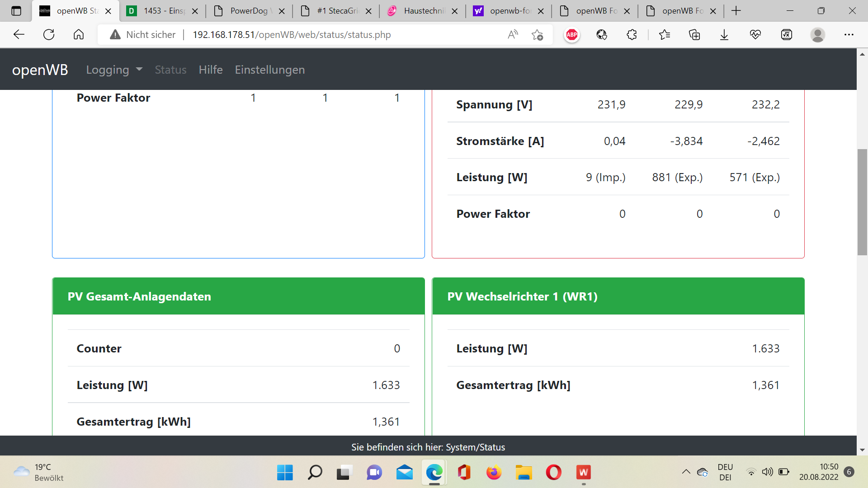Click the browser refresh icon
868x488 pixels.
pyautogui.click(x=49, y=35)
